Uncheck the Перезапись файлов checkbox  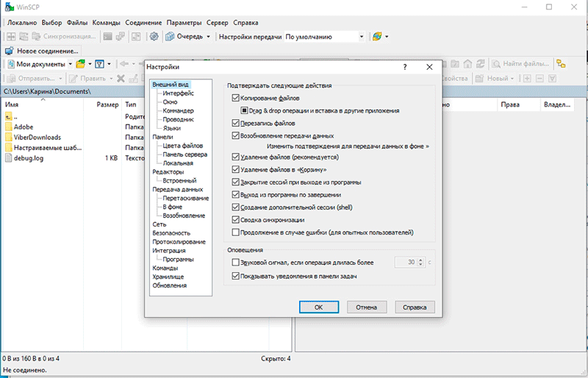point(235,124)
